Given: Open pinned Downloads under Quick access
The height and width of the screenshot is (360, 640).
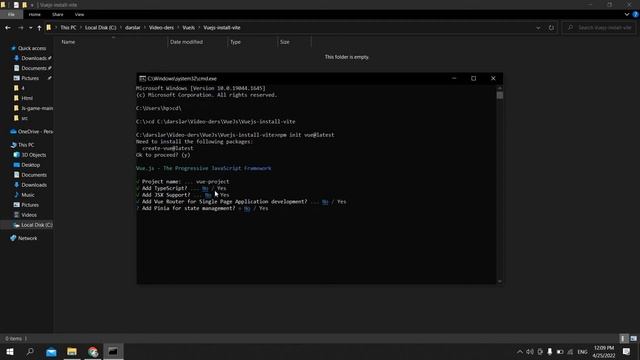Looking at the screenshot, I should tap(33, 58).
